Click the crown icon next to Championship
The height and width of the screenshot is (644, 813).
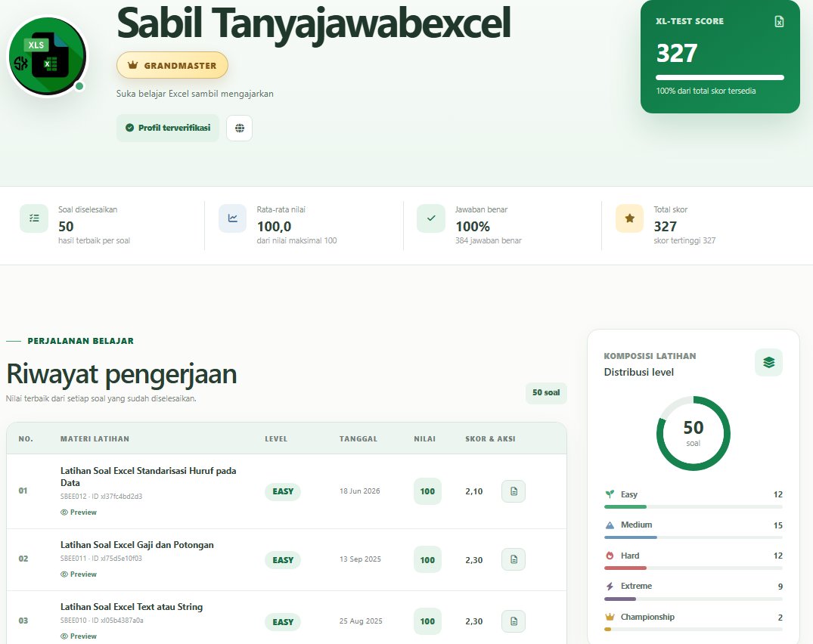[x=610, y=617]
